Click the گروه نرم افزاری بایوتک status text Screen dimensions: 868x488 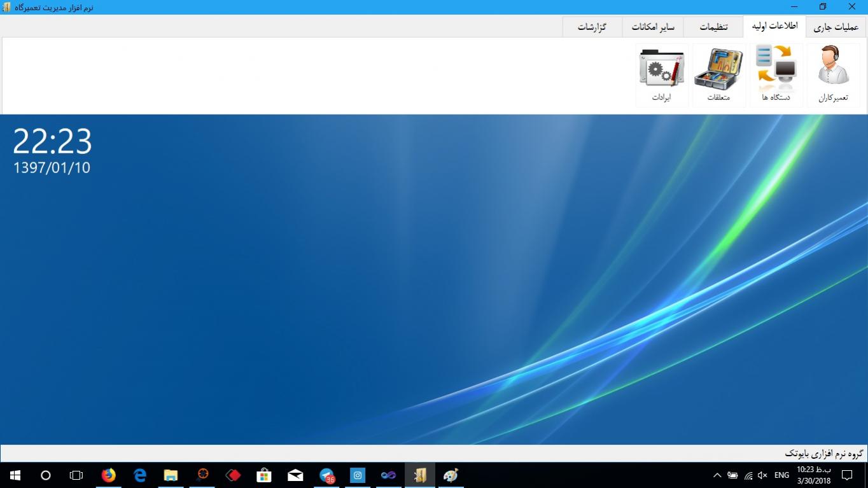click(x=824, y=454)
